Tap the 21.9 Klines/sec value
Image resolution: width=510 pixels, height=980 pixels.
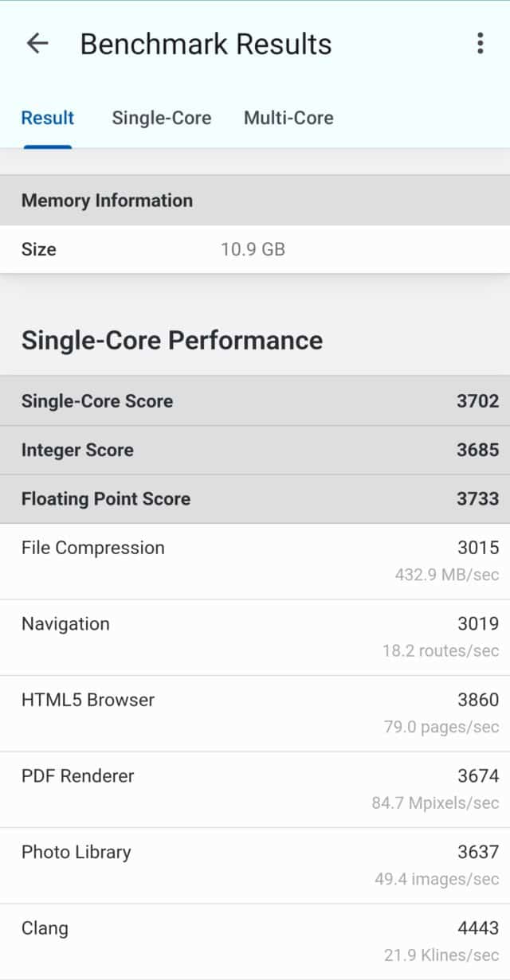pos(441,955)
